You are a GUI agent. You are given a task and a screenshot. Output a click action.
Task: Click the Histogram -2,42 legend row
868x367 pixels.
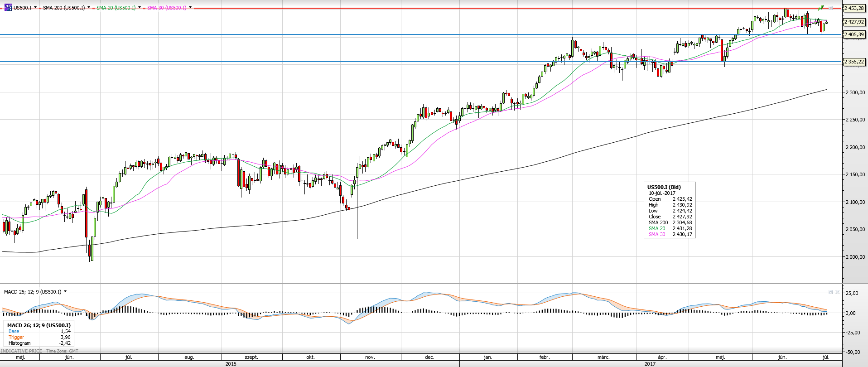coord(39,343)
